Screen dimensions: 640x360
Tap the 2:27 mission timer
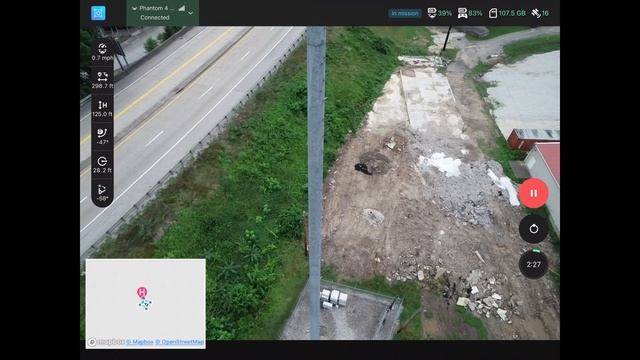[533, 264]
